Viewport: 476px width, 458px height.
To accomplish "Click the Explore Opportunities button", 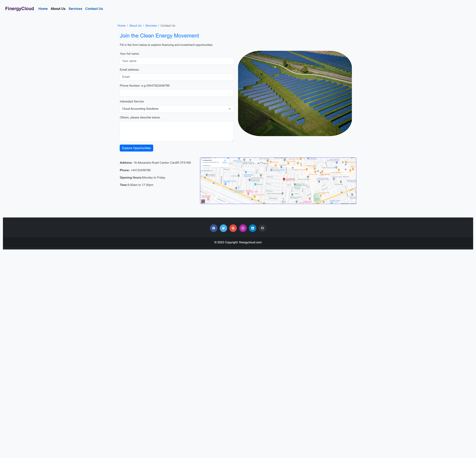I will coord(136,148).
